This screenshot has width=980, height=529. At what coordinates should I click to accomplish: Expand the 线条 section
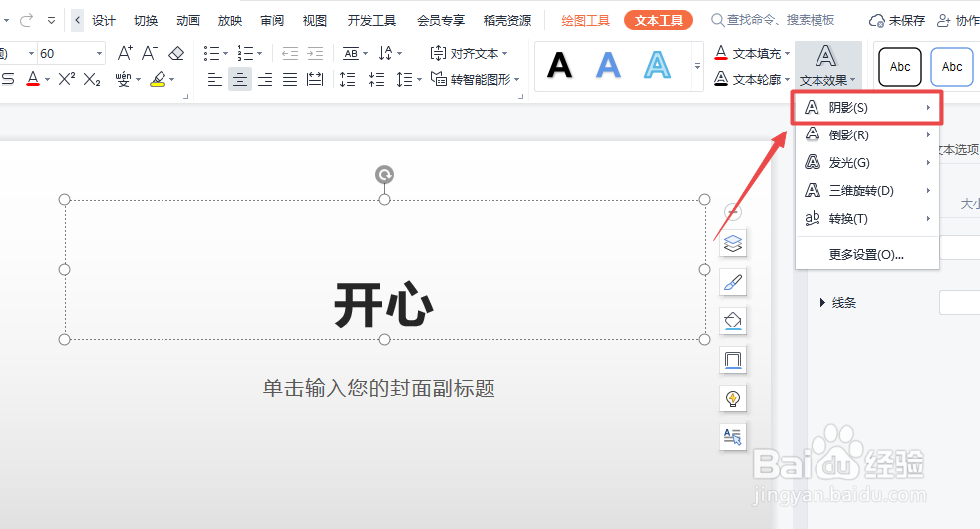pyautogui.click(x=837, y=303)
